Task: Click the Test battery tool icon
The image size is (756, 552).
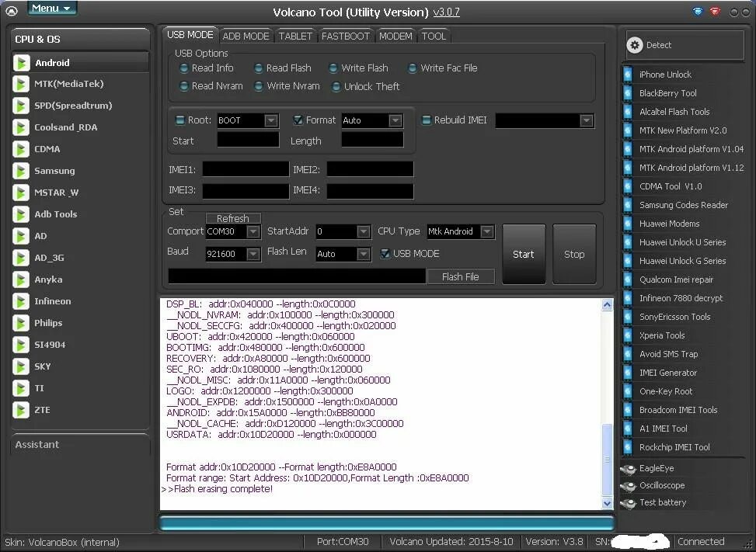Action: [629, 503]
